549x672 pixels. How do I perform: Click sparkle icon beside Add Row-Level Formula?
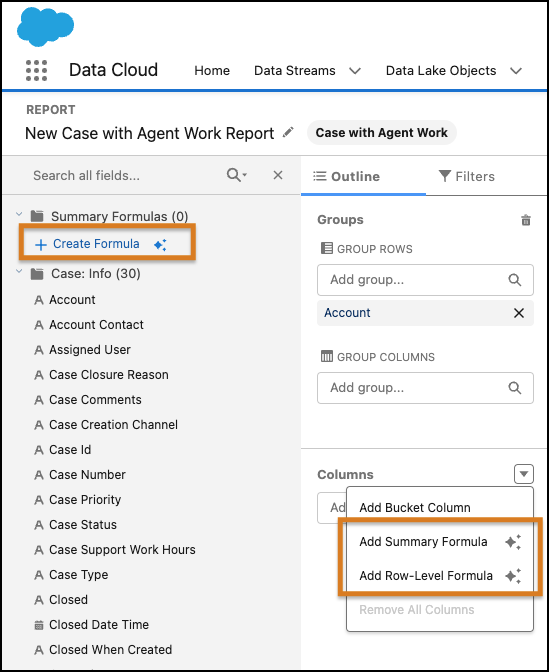(513, 576)
